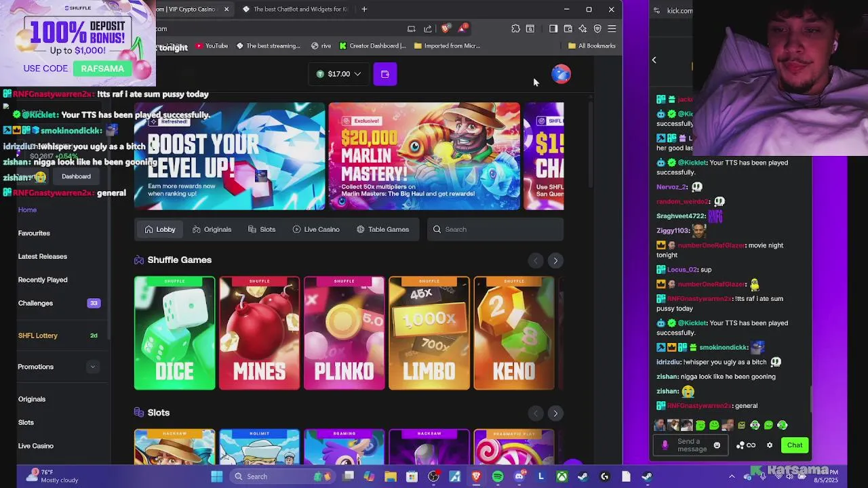Open the Limbo game card
The height and width of the screenshot is (488, 868).
(429, 333)
